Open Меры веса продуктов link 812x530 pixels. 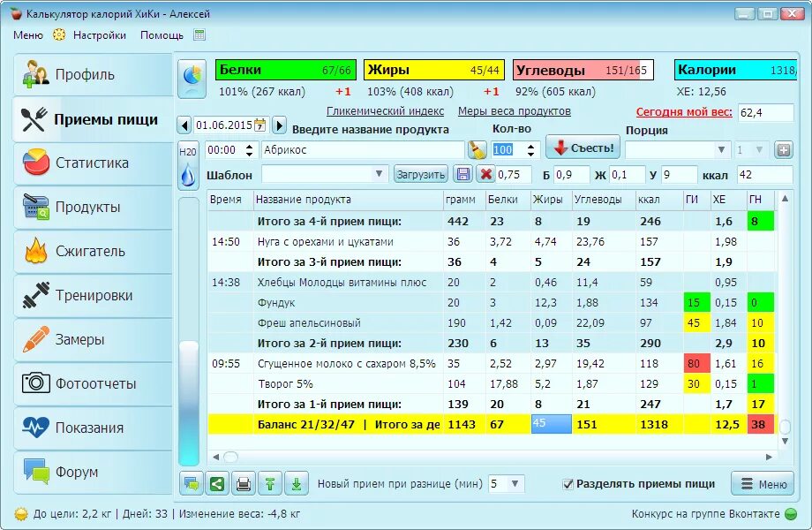515,111
